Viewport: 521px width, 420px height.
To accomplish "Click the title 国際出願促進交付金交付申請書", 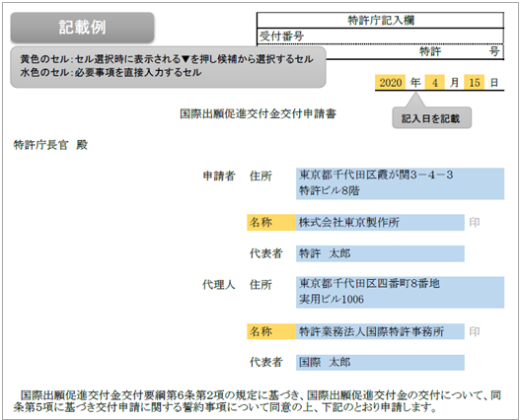I will point(258,114).
